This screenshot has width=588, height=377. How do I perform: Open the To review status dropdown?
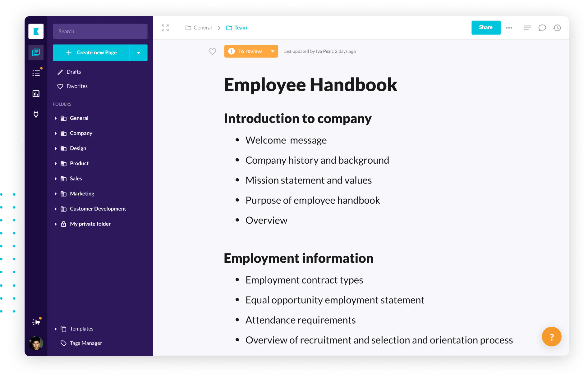coord(272,52)
